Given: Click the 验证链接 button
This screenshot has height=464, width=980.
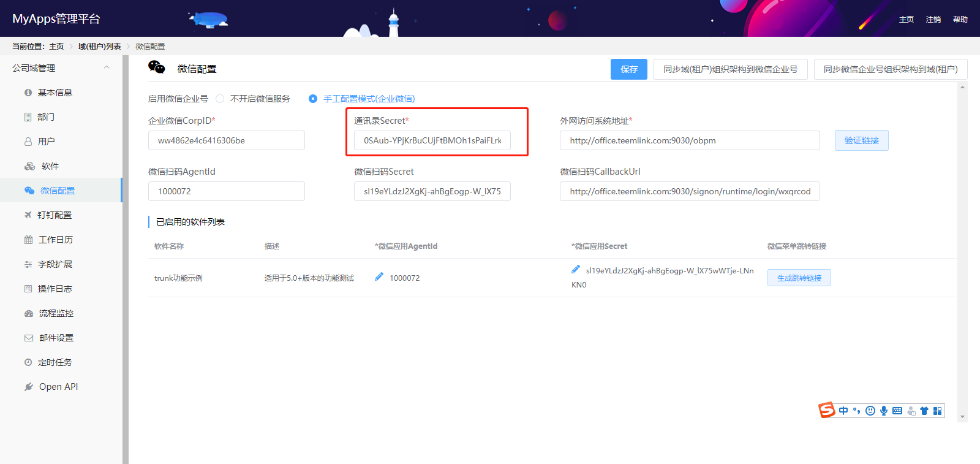Looking at the screenshot, I should pyautogui.click(x=861, y=140).
